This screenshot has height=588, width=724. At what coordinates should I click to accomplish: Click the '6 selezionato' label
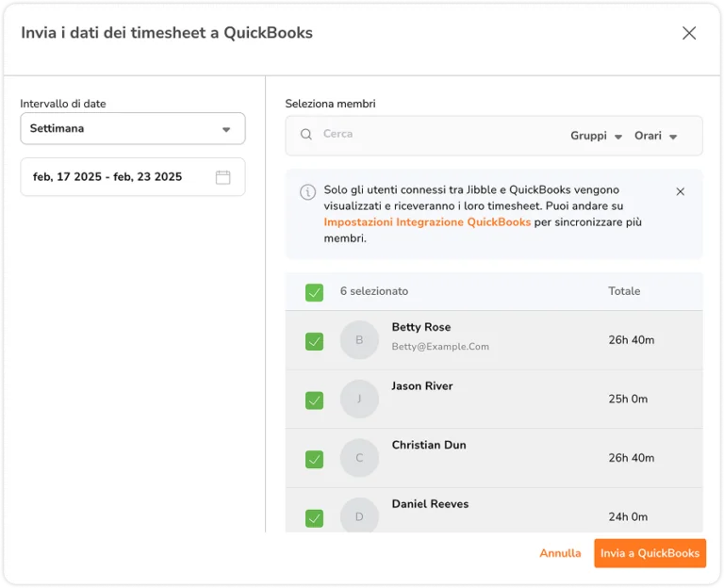(x=374, y=291)
